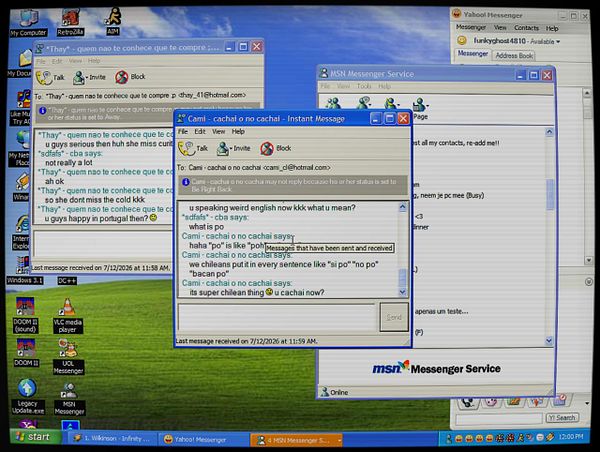This screenshot has width=600, height=452.
Task: Open DOOM II (sound) desktop icon
Action: pos(25,315)
